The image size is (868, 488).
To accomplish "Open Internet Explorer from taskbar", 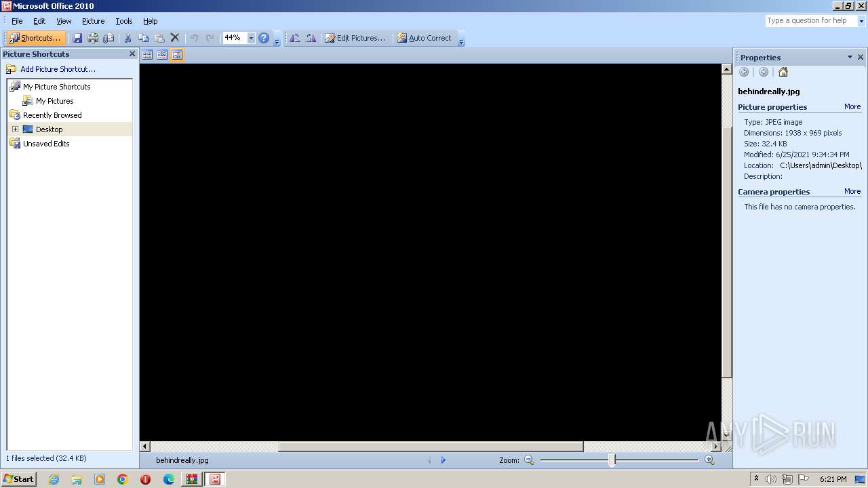I will [x=54, y=479].
